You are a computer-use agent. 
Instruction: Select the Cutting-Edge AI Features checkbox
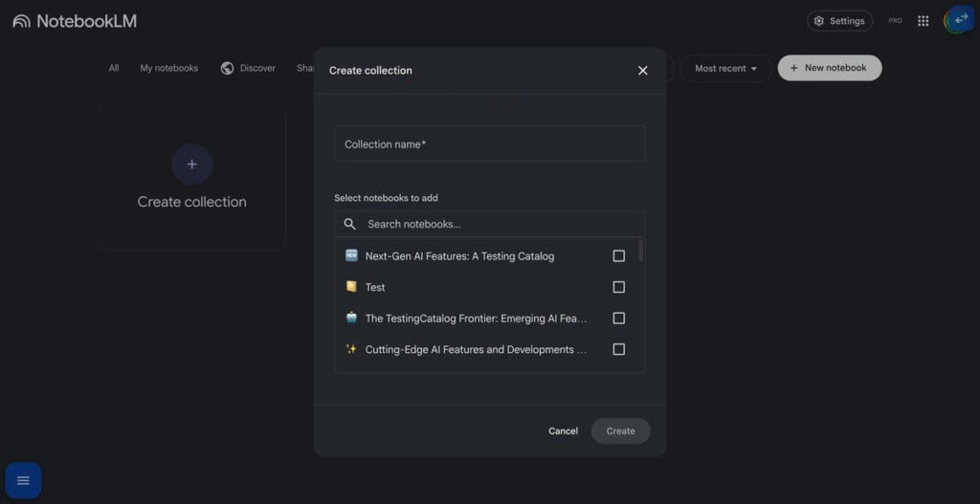point(619,349)
